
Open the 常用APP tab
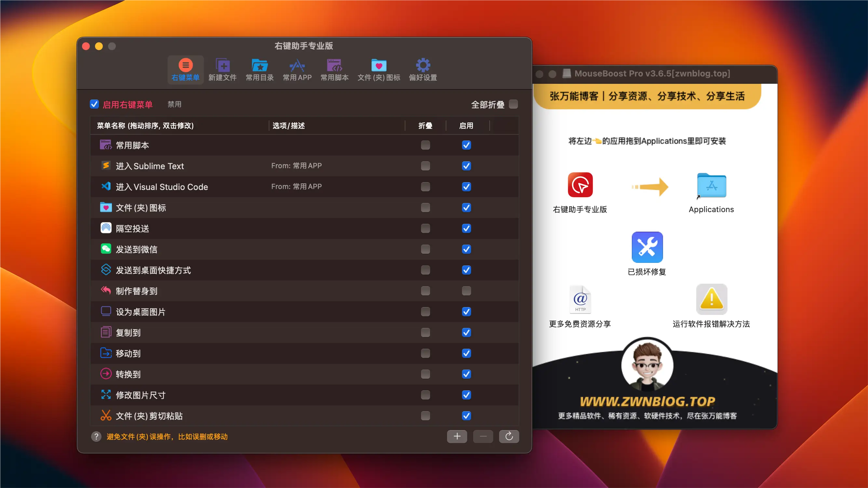click(297, 70)
